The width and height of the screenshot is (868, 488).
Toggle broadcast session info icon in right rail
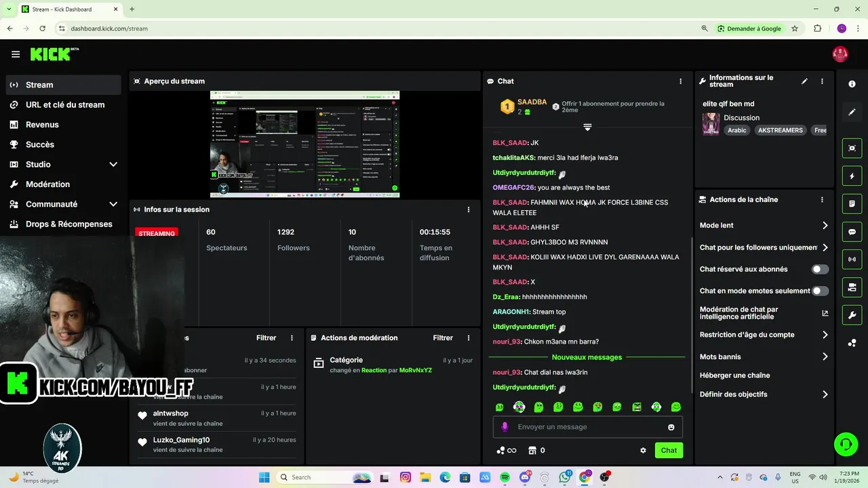click(x=852, y=260)
